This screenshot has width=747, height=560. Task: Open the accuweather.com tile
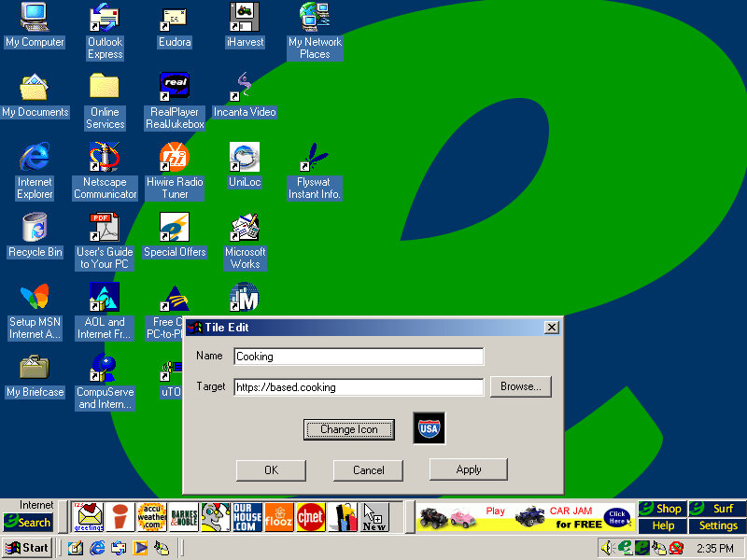point(151,517)
